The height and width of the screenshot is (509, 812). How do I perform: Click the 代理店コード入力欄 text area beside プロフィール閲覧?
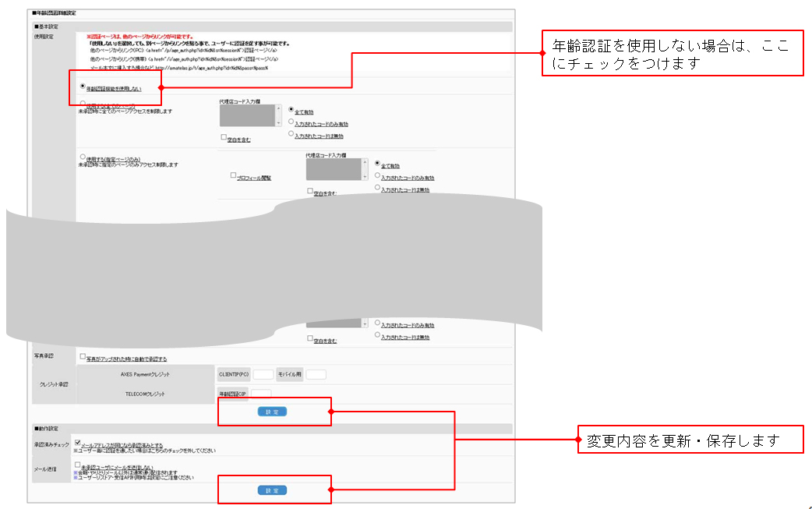(334, 169)
